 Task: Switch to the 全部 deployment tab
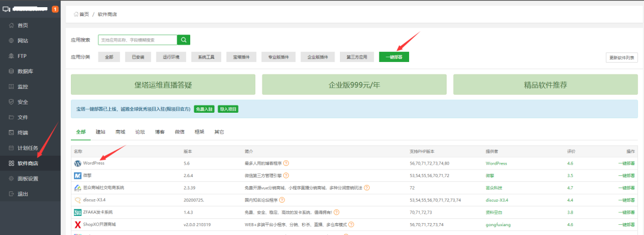81,132
